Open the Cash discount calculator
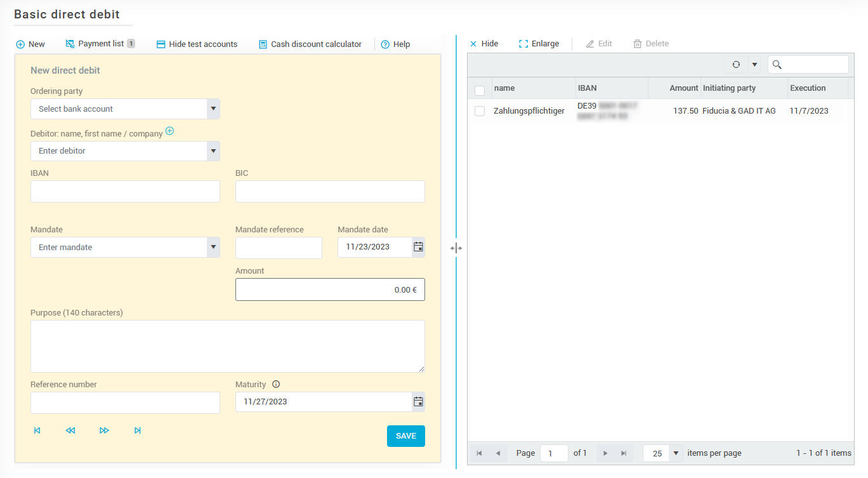 pyautogui.click(x=310, y=44)
